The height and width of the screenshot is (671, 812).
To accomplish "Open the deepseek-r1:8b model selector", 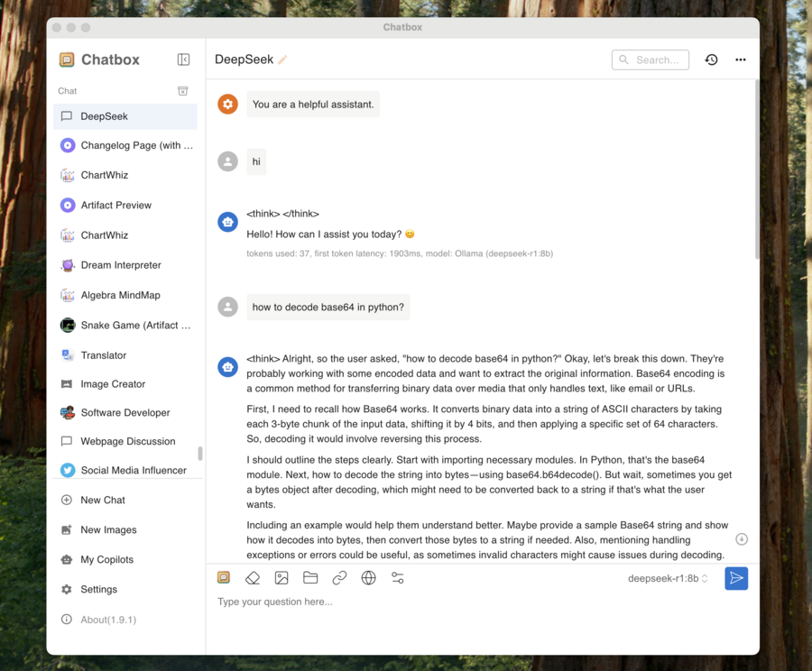I will [668, 579].
